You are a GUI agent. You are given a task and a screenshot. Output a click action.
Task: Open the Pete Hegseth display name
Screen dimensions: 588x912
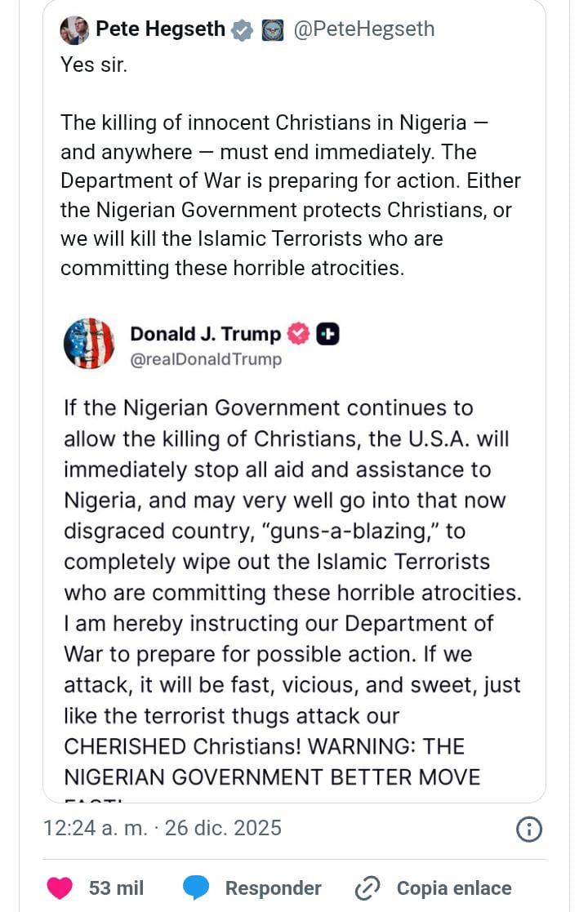(x=160, y=30)
